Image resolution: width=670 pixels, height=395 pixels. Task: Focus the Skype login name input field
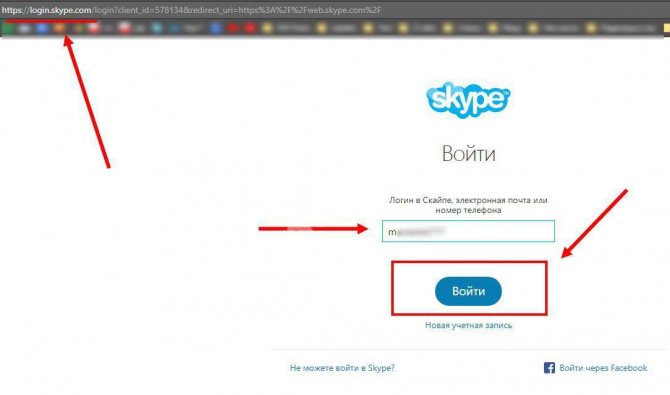click(x=468, y=231)
